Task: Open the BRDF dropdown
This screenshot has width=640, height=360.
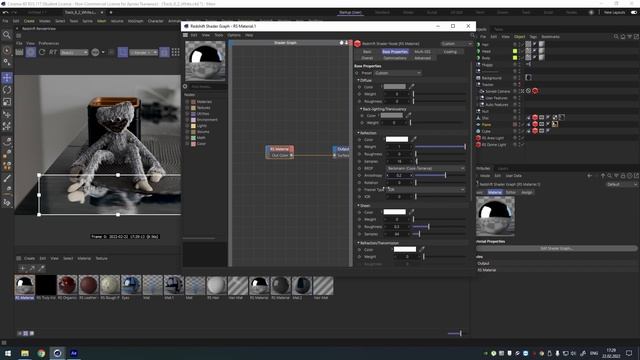Action: (425, 168)
